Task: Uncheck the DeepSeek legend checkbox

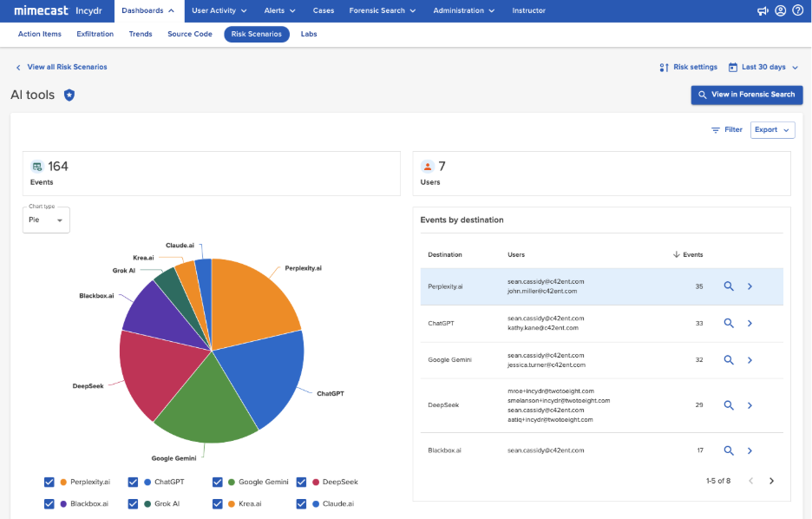Action: click(301, 482)
